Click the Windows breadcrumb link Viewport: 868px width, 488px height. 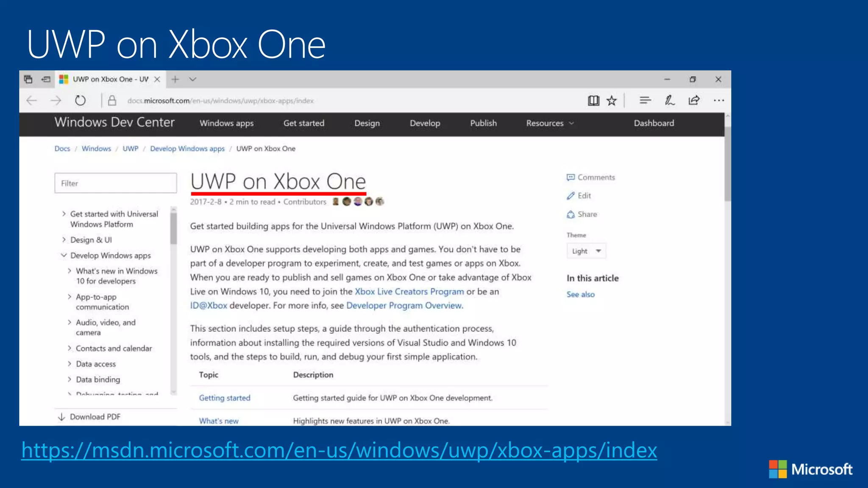(96, 149)
